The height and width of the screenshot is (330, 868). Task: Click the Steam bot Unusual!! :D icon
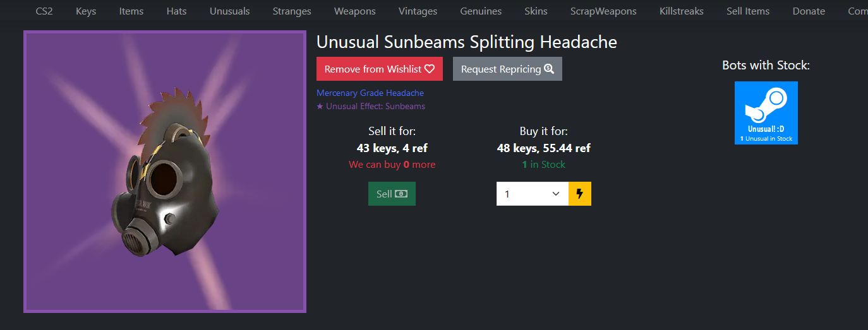pos(766,112)
